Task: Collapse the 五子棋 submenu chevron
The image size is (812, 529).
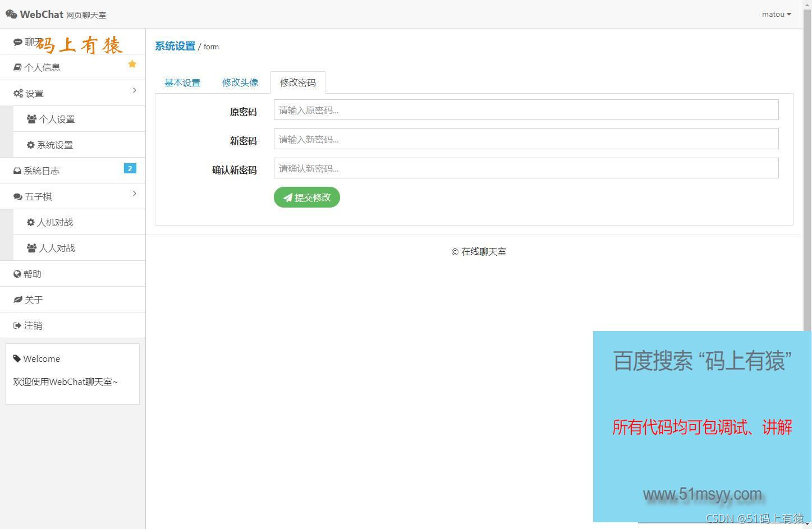Action: coord(134,194)
